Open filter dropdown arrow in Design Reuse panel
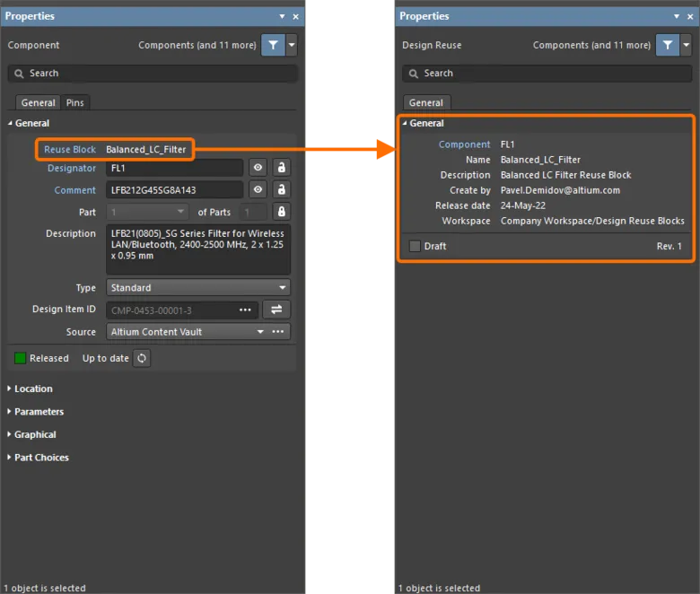 (687, 45)
